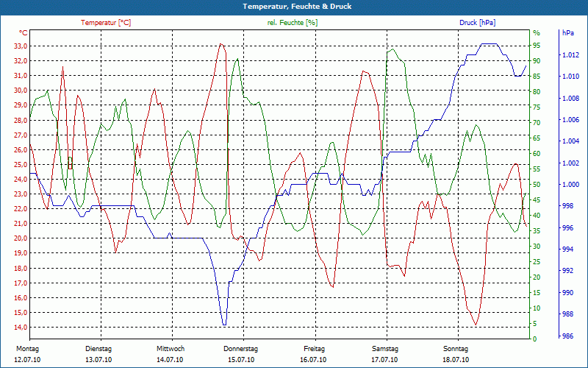This screenshot has width=588, height=368.
Task: Click the '20' humidity axis value
Action: coord(537,277)
